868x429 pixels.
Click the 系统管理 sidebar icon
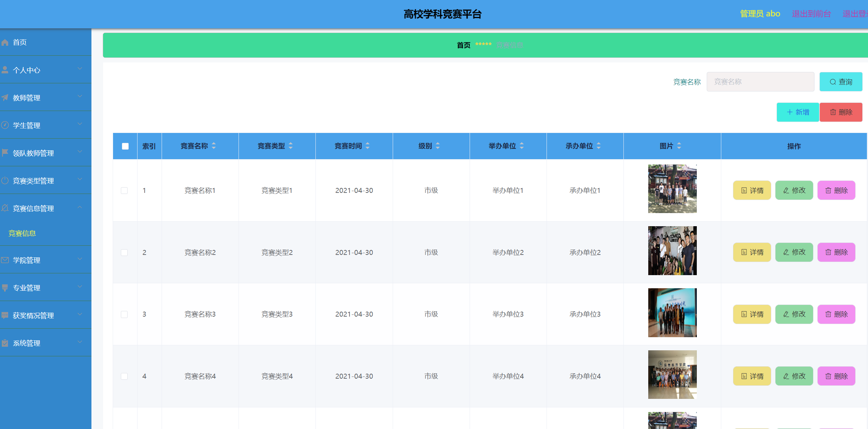coord(5,342)
